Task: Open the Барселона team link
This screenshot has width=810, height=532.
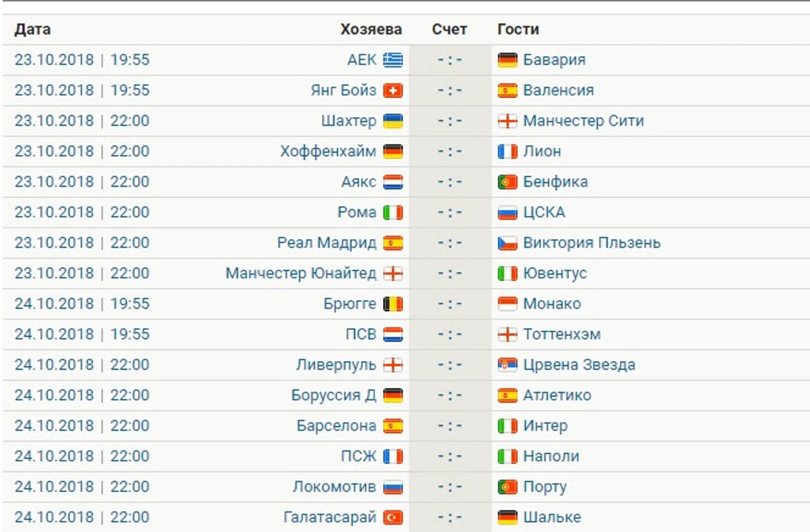Action: pos(336,425)
